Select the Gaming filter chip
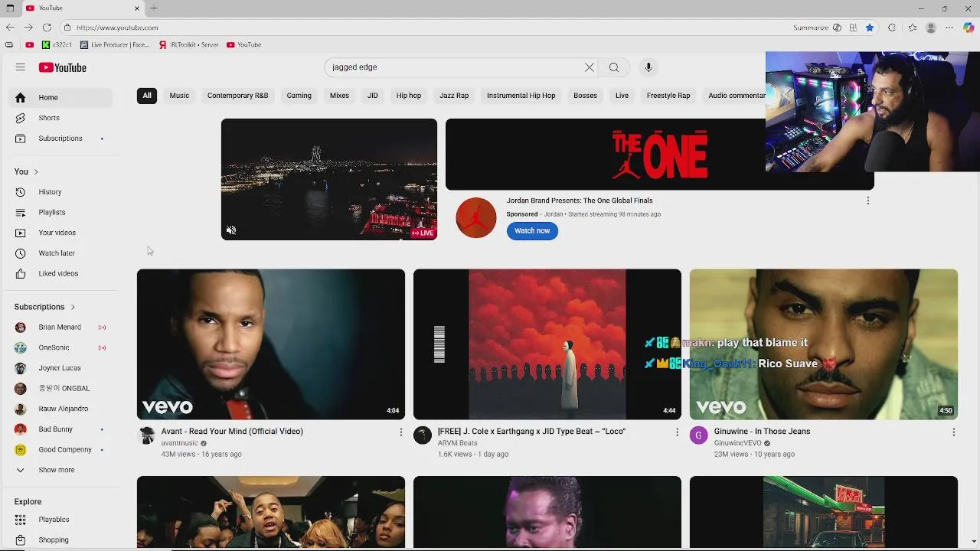This screenshot has height=551, width=980. [x=299, y=96]
